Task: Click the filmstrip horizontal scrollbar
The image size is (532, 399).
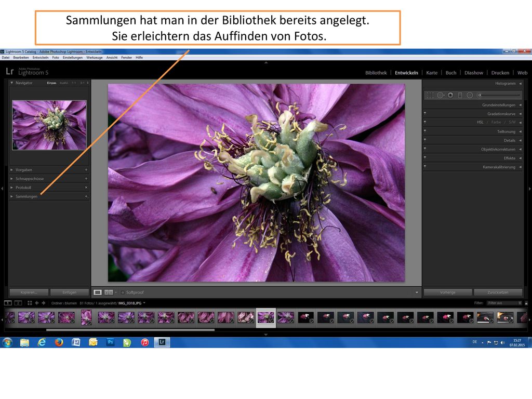Action: pyautogui.click(x=130, y=329)
